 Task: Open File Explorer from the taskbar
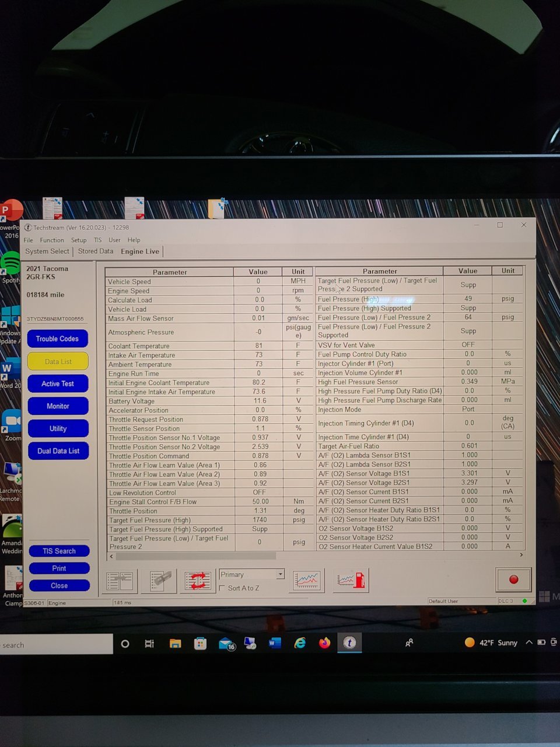pos(175,644)
